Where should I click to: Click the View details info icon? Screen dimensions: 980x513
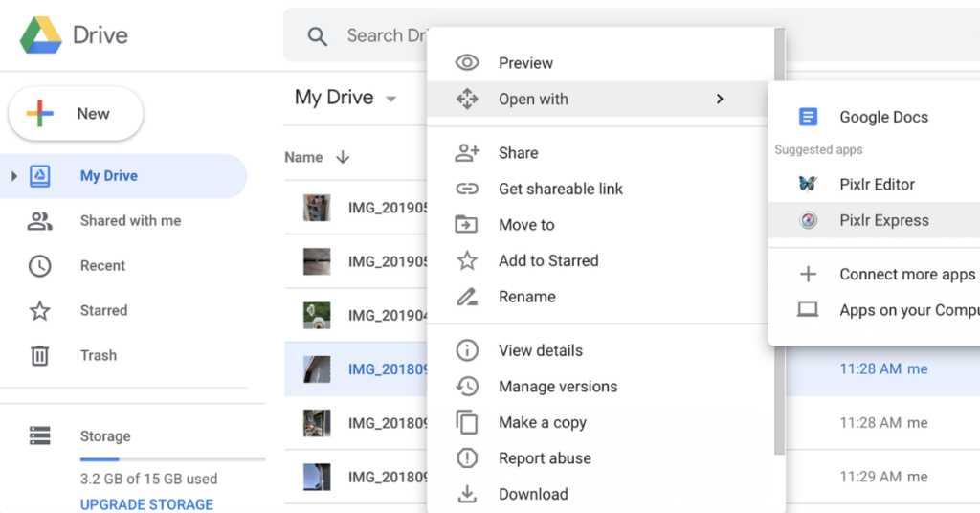coord(467,350)
